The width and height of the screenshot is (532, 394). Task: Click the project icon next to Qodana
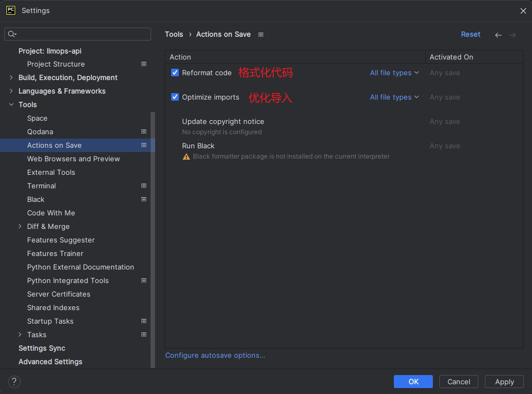144,132
